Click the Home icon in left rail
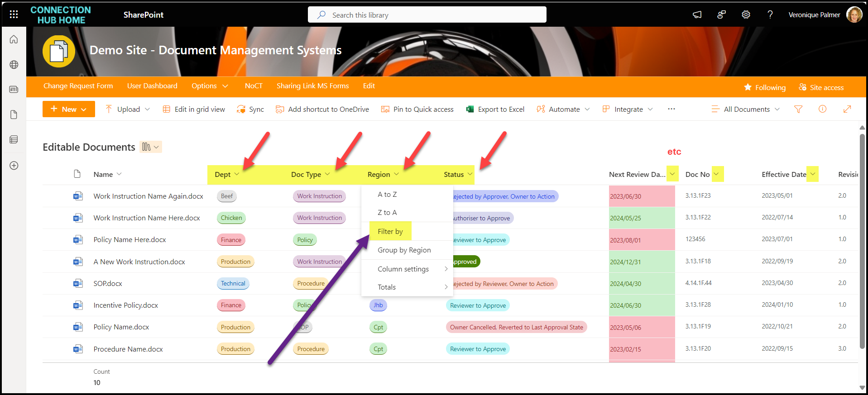 pyautogui.click(x=14, y=39)
